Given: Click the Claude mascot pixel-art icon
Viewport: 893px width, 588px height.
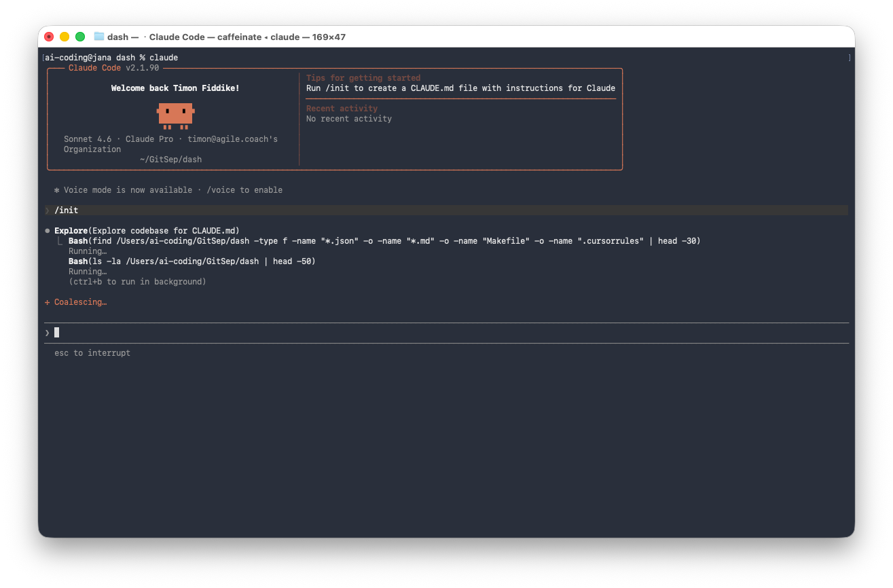Looking at the screenshot, I should [175, 115].
